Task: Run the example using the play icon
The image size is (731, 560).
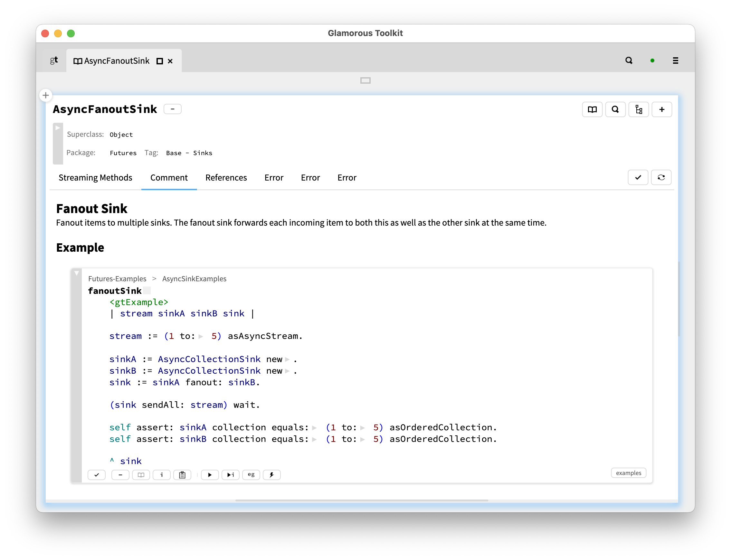Action: coord(210,475)
